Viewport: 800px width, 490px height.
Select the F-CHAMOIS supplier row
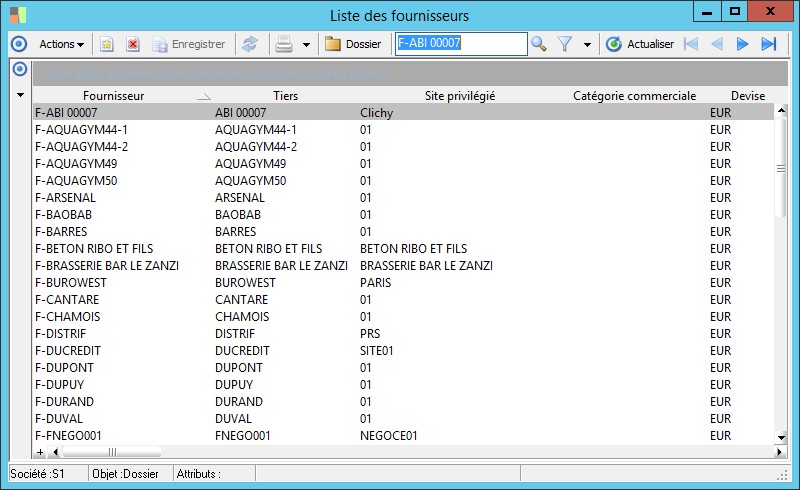403,316
